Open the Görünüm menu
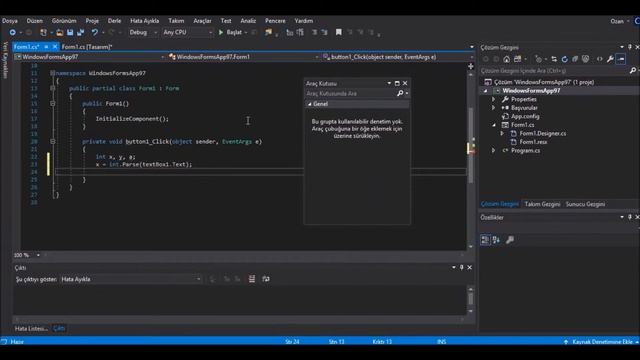This screenshot has height=360, width=640. click(64, 21)
